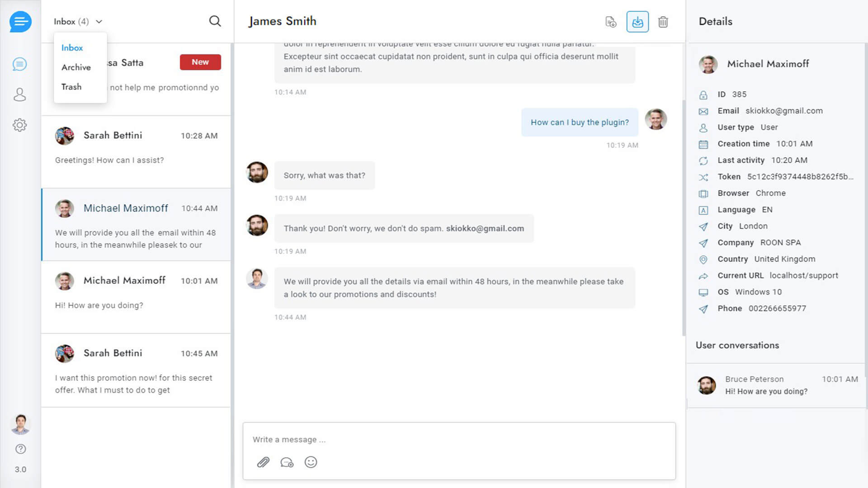Export transcript with the document download icon
The image size is (868, 488).
click(x=611, y=21)
